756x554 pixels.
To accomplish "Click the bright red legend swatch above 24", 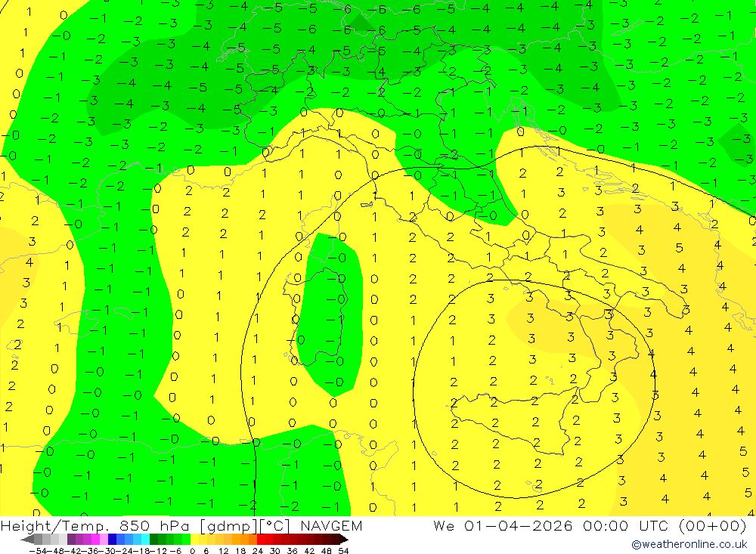I will click(261, 540).
